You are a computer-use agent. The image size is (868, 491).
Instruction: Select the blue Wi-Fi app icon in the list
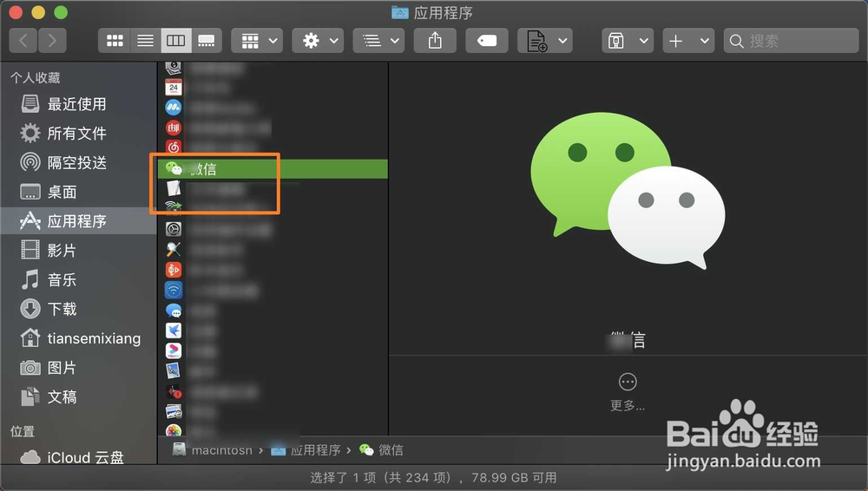(x=174, y=290)
